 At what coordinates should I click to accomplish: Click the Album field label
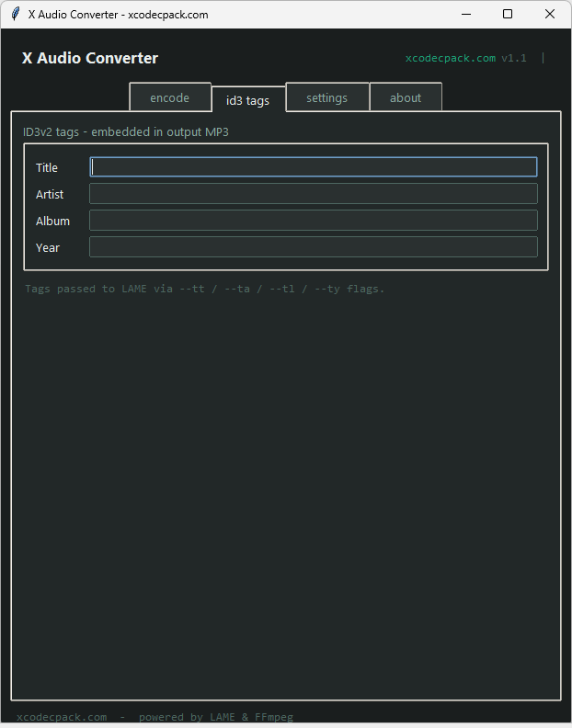(x=52, y=221)
